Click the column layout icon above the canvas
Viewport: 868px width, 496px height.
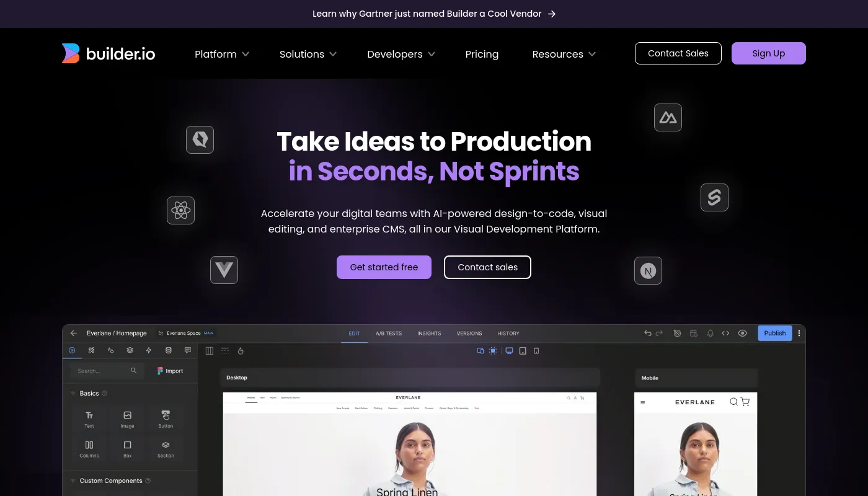click(210, 351)
